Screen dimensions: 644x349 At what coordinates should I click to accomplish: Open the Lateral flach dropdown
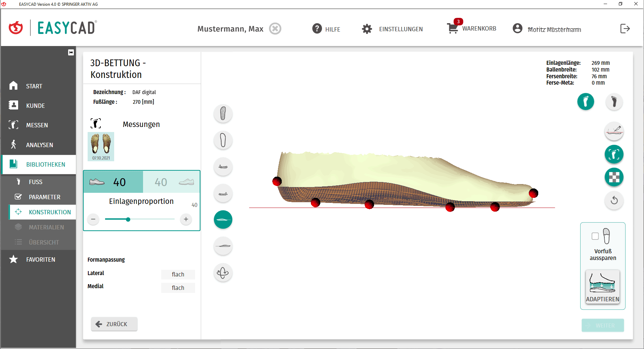(x=178, y=274)
